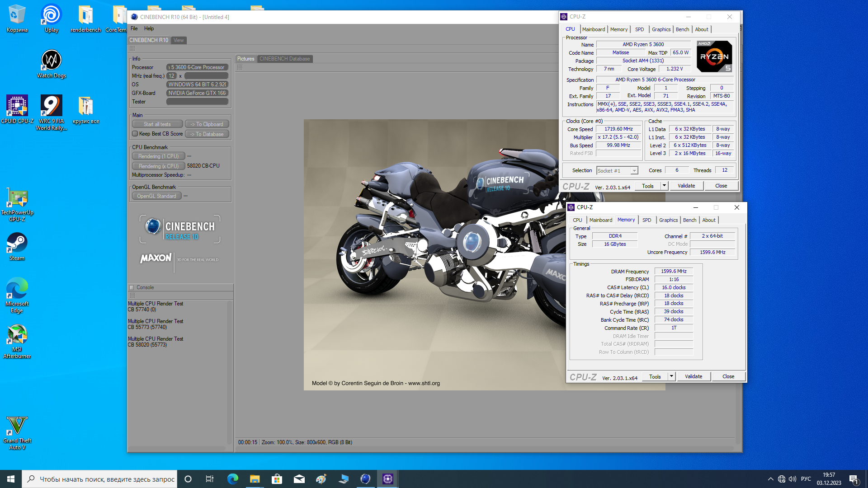Screen dimensions: 868x488
Task: Click the Cinebench icon in the taskbar
Action: 365,479
